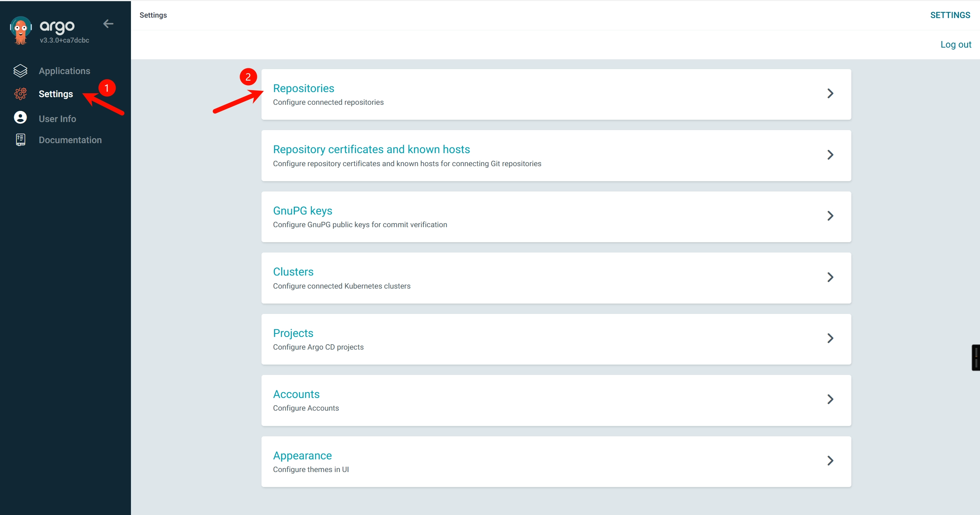Open Clusters chevron arrow
This screenshot has height=515, width=980.
(830, 277)
